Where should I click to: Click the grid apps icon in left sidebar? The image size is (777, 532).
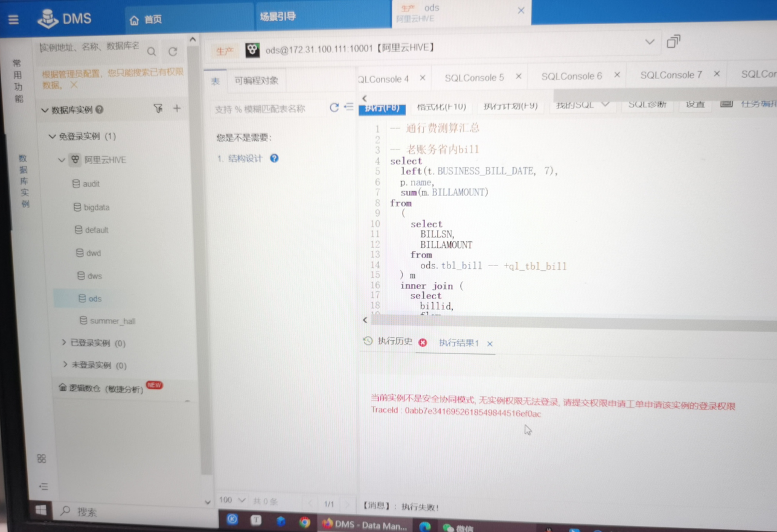[x=42, y=458]
